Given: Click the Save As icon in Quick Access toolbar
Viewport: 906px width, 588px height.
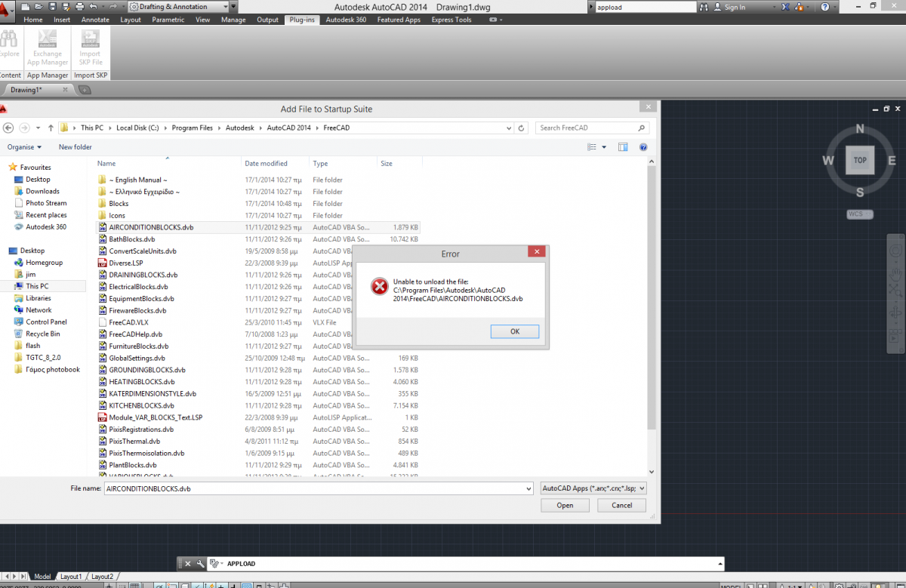Looking at the screenshot, I should (66, 7).
